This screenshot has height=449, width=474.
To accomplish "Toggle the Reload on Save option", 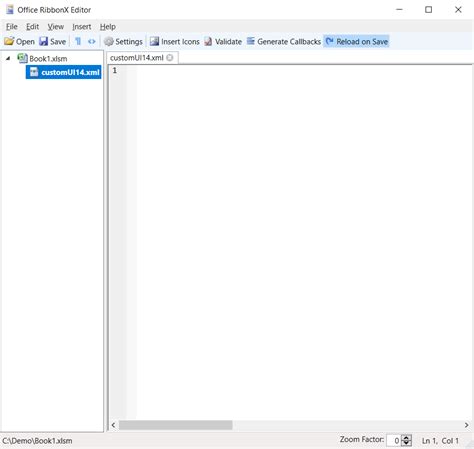I will [x=356, y=41].
